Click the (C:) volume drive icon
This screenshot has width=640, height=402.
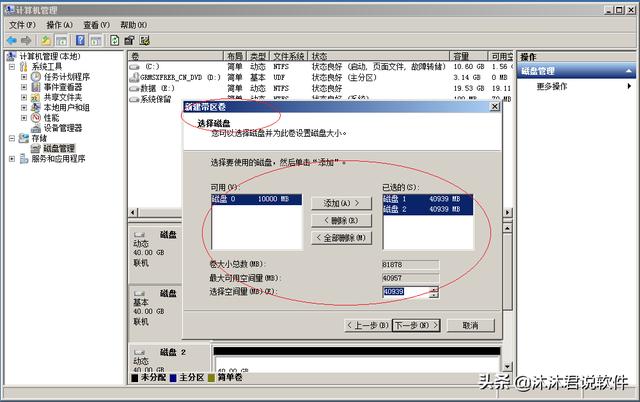[x=135, y=67]
